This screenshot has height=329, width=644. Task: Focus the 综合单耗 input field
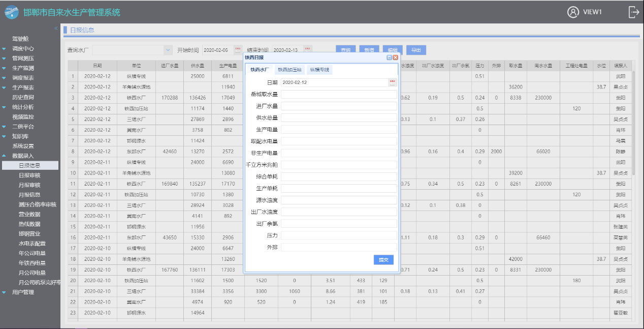point(339,176)
